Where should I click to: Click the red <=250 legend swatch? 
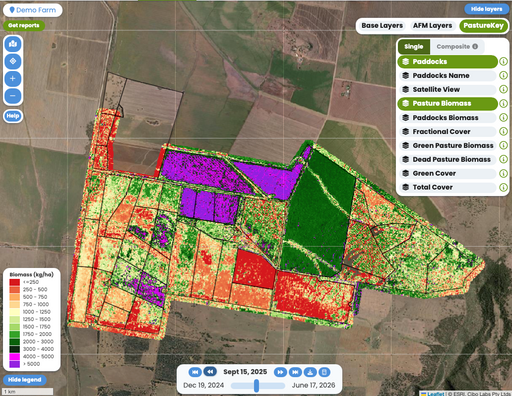pos(14,282)
